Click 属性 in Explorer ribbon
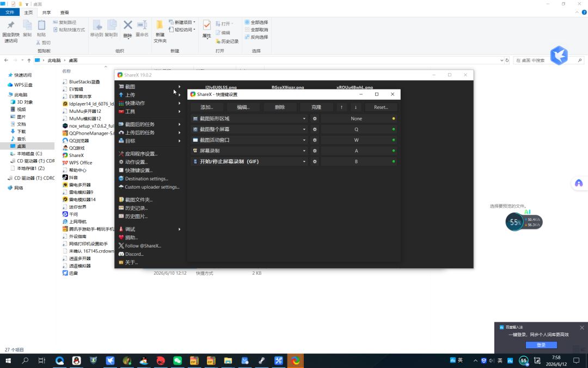588x368 pixels. tap(207, 29)
